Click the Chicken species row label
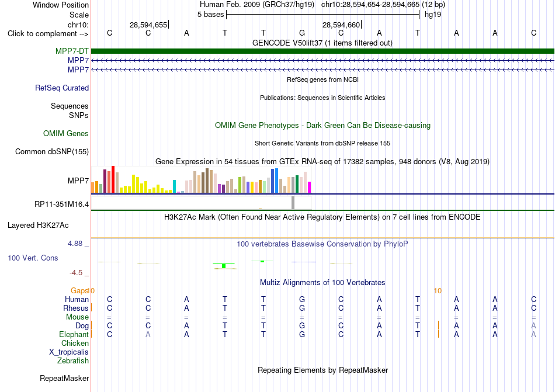The width and height of the screenshot is (555, 392). 75,343
